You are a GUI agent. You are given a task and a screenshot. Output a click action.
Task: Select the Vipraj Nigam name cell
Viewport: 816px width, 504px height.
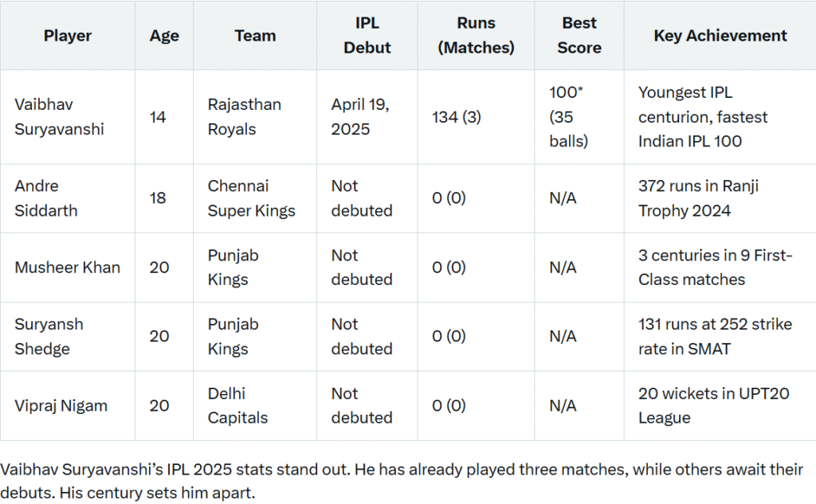pos(61,405)
